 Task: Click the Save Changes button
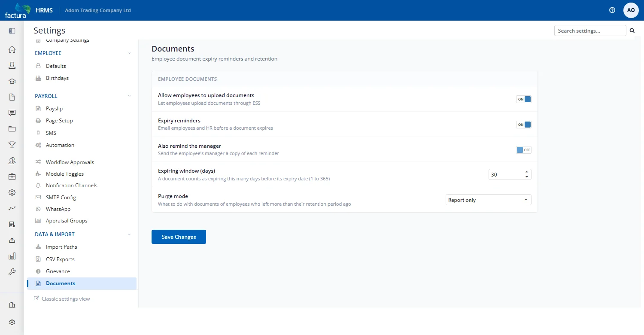tap(179, 237)
